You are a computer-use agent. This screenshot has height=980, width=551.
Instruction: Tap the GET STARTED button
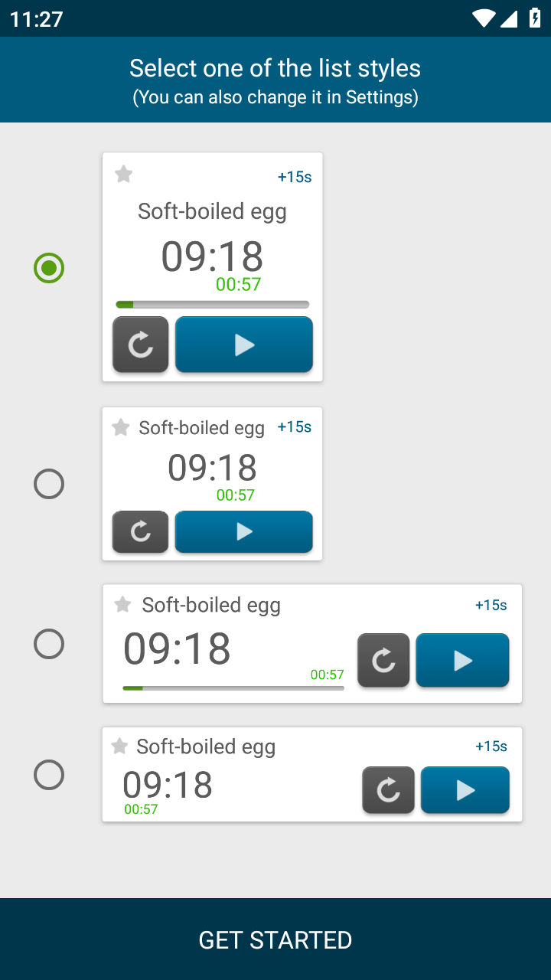pos(275,939)
